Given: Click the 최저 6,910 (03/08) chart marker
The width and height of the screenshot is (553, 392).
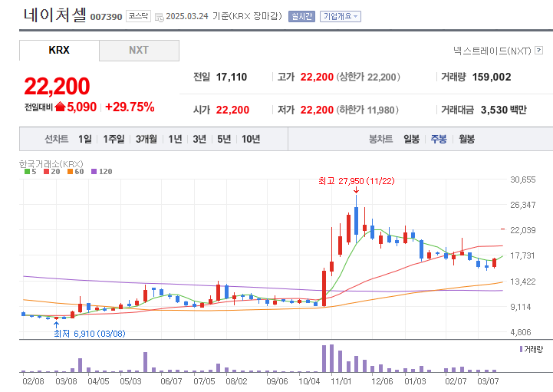Looking at the screenshot, I should tap(90, 334).
